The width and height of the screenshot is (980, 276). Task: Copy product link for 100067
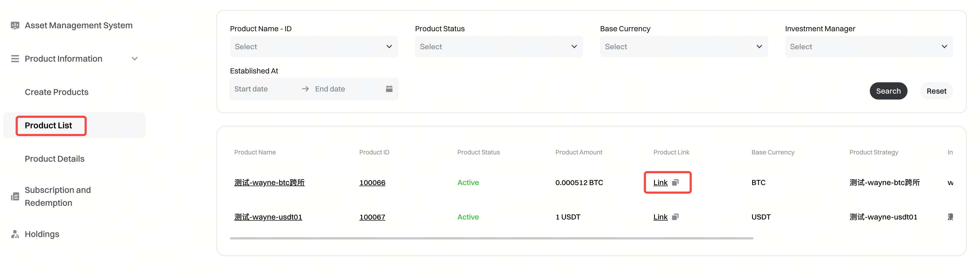675,217
